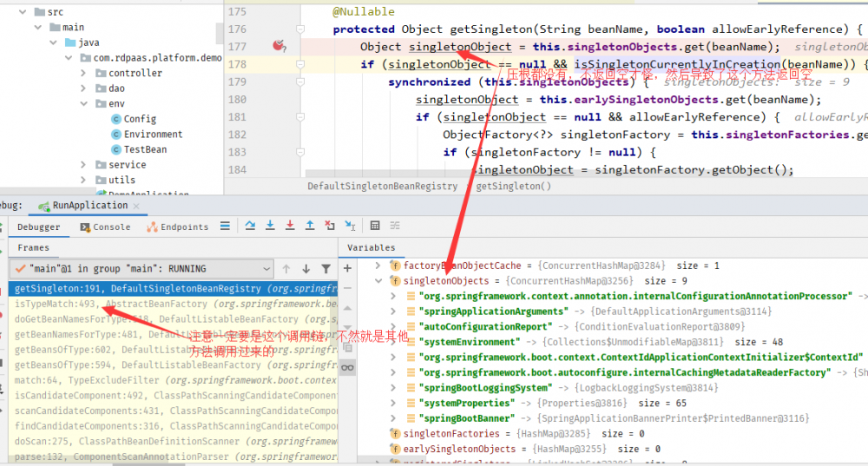868x466 pixels.
Task: Remove watch with the minus icon
Action: click(348, 288)
